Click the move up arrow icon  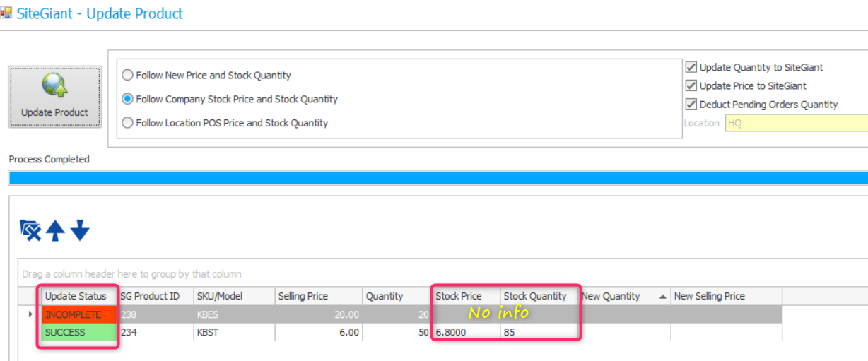(55, 230)
